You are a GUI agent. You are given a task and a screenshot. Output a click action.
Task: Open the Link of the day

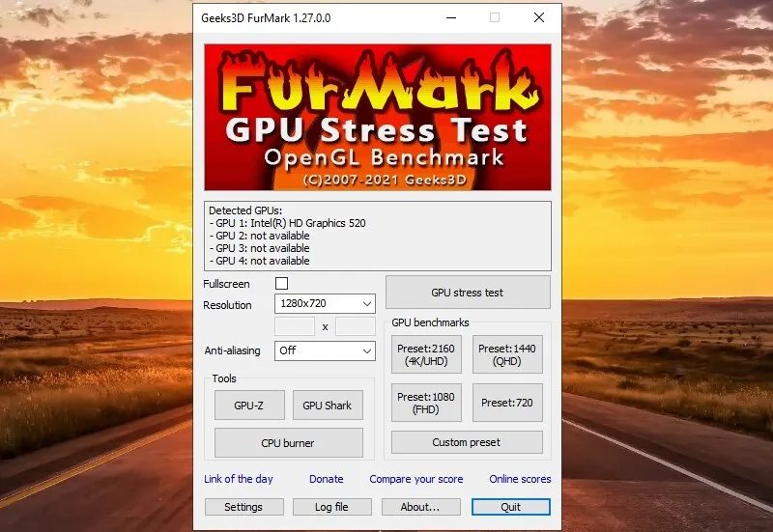point(238,479)
